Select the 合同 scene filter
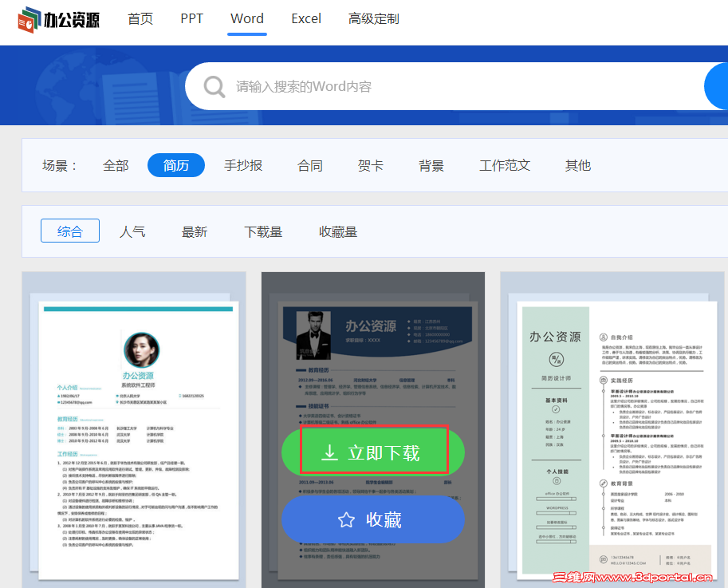 point(310,165)
